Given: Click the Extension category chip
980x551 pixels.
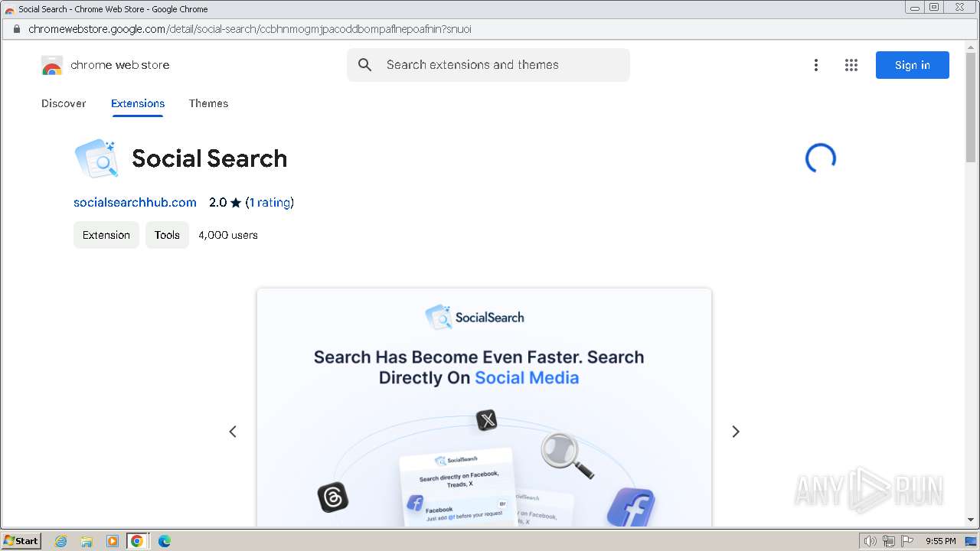Looking at the screenshot, I should 106,235.
